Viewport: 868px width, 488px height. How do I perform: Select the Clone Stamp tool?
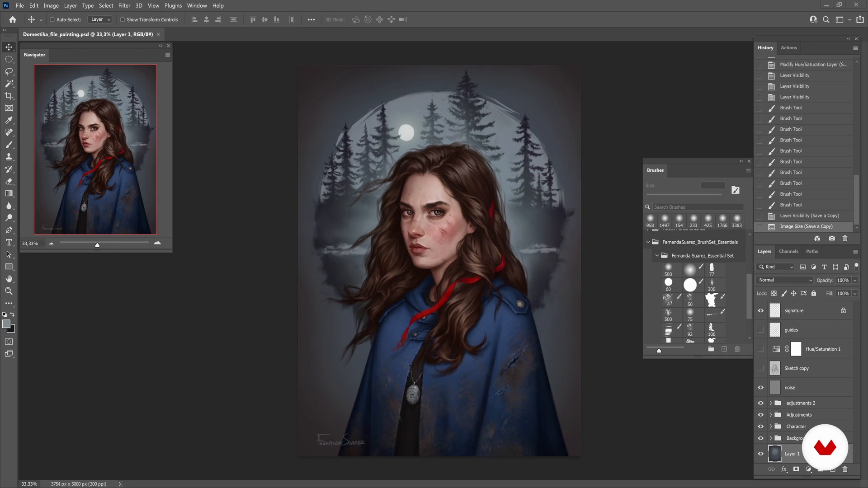(x=9, y=157)
